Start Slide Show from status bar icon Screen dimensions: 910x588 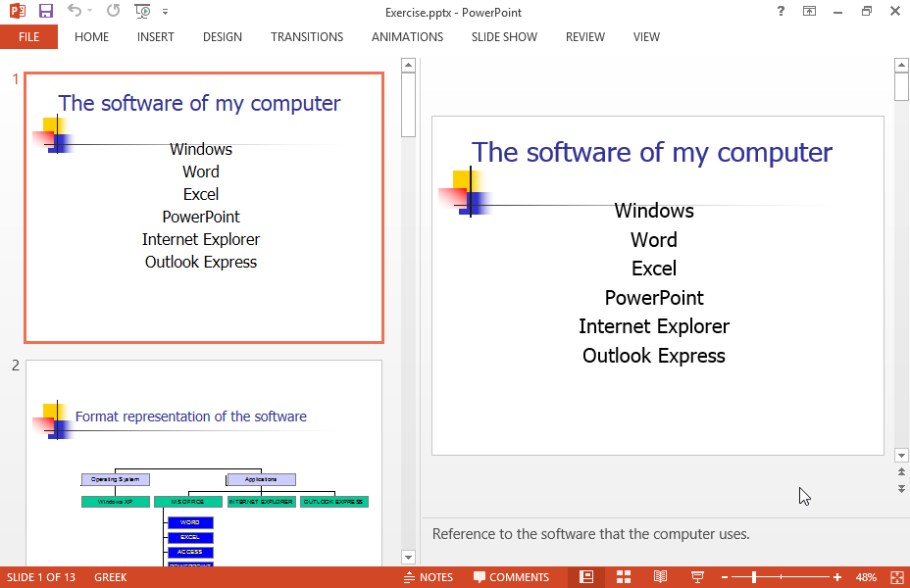(697, 577)
